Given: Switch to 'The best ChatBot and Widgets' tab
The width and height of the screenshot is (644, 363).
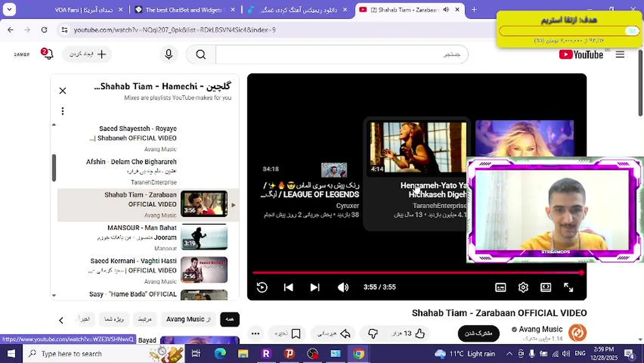Looking at the screenshot, I should (184, 10).
